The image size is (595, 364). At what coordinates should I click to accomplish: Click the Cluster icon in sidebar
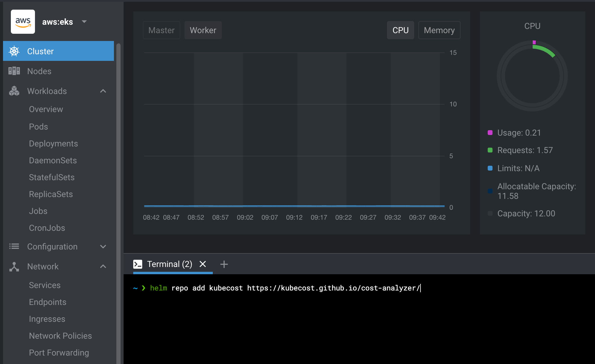click(x=15, y=52)
